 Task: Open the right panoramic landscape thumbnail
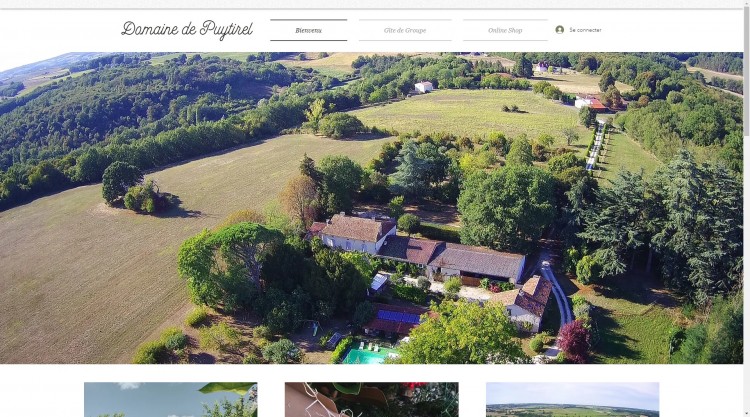pos(573,399)
